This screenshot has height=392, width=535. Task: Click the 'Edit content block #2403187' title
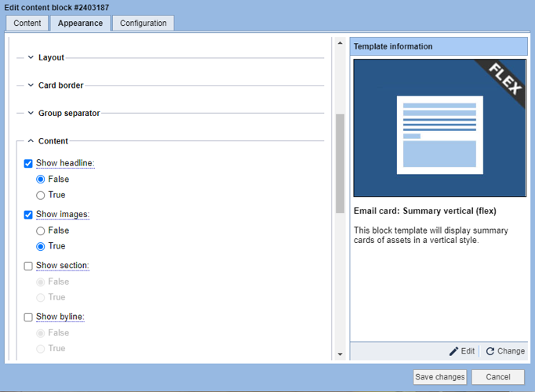(x=56, y=7)
